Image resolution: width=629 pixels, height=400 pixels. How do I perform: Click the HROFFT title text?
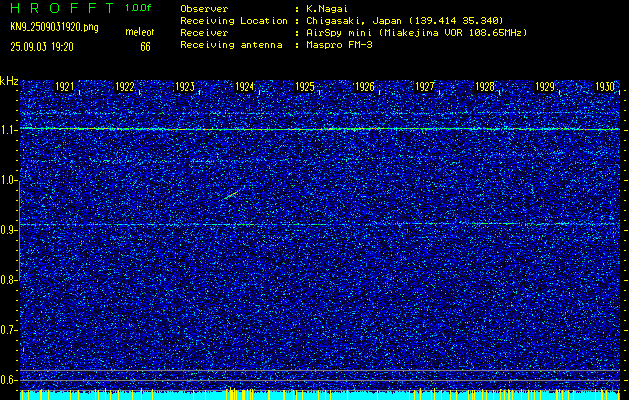62,8
